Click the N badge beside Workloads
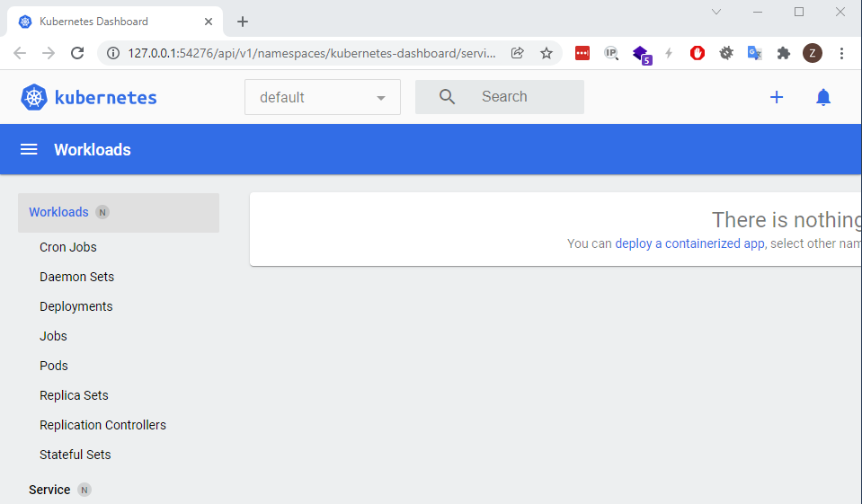This screenshot has width=862, height=504. click(x=102, y=212)
